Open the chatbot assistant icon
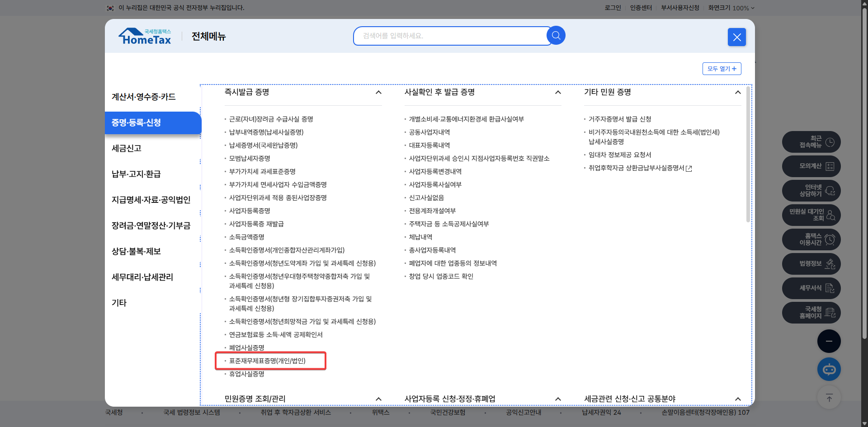Viewport: 868px width, 427px height. click(x=829, y=369)
